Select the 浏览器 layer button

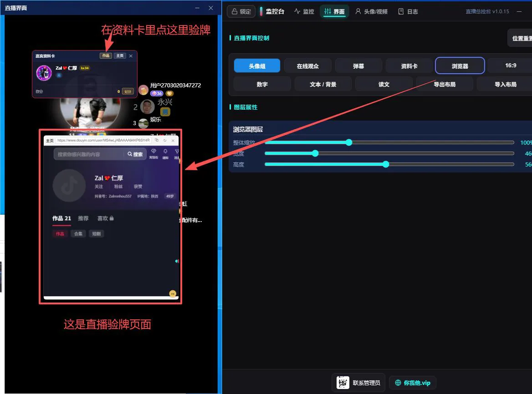[x=460, y=66]
